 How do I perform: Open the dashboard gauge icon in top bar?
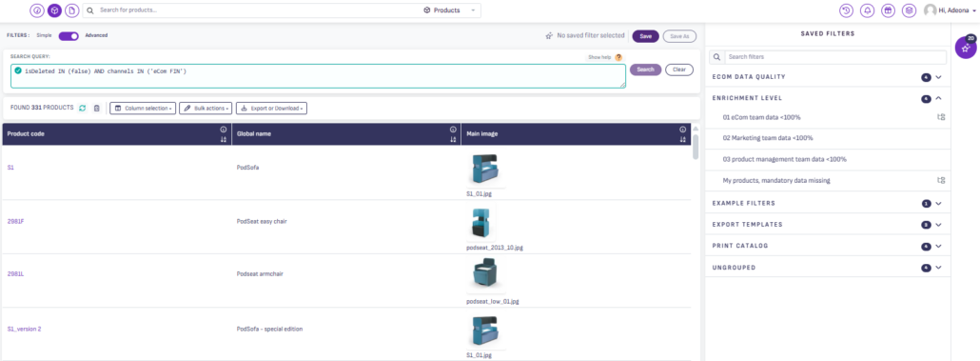(x=37, y=10)
